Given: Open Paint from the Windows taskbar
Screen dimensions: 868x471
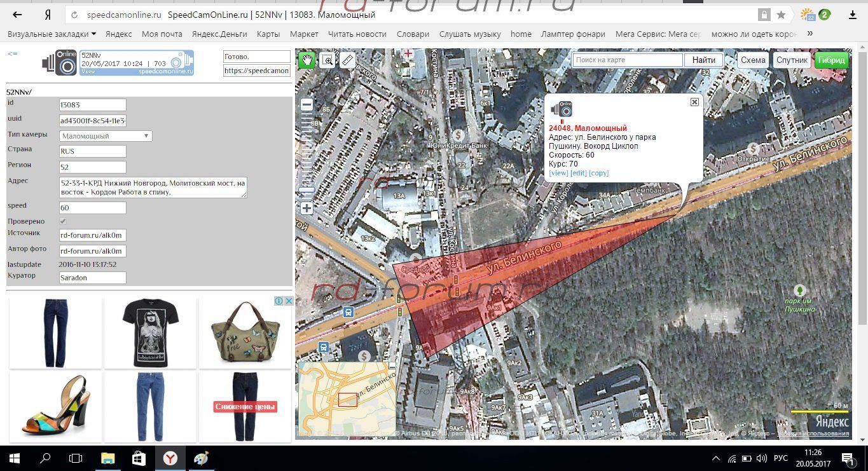Looking at the screenshot, I should point(200,458).
